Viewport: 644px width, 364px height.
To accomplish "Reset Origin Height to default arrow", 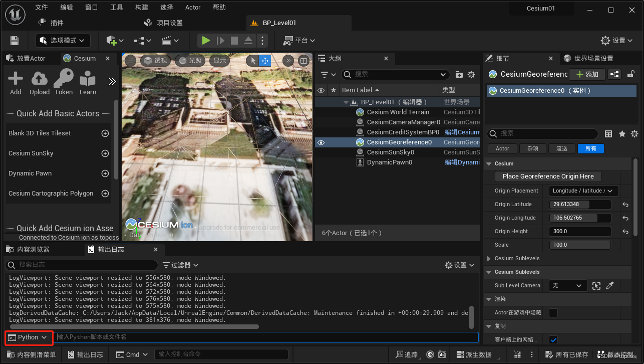I will tap(625, 232).
